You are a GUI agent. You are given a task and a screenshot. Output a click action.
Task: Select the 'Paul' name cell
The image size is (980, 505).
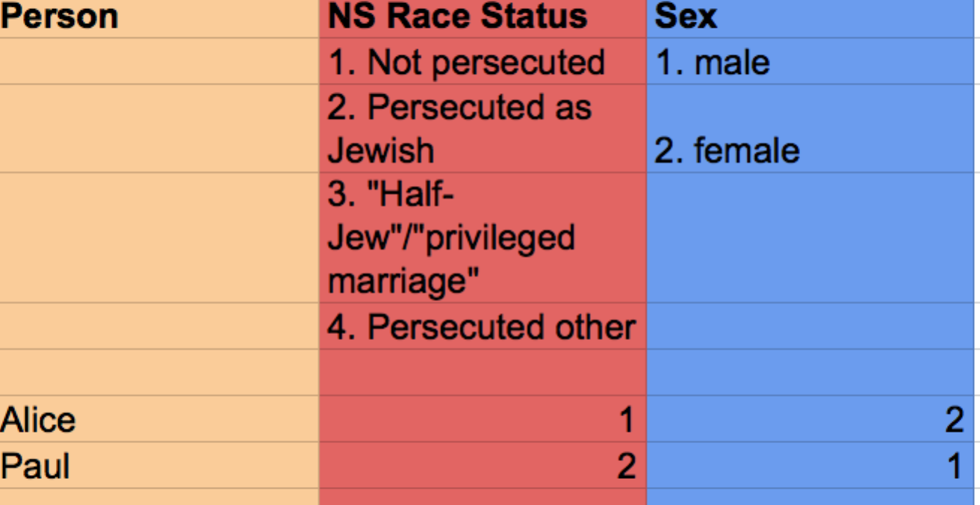[x=159, y=465]
